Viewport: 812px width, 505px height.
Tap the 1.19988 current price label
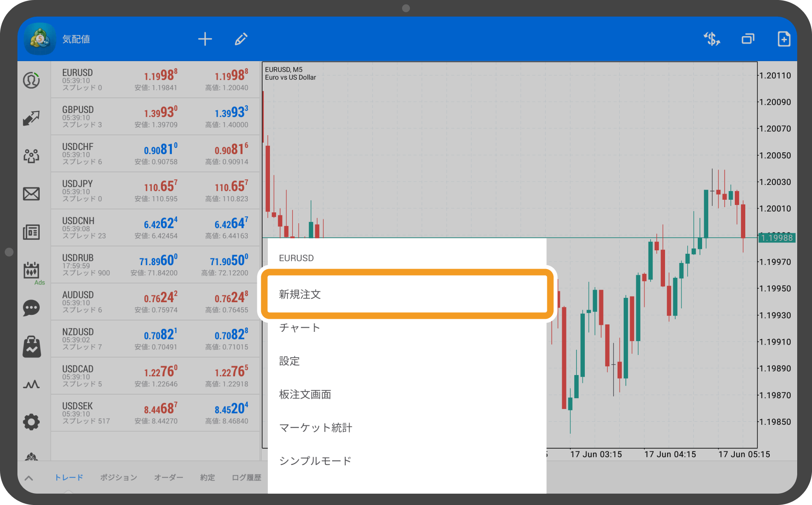777,238
